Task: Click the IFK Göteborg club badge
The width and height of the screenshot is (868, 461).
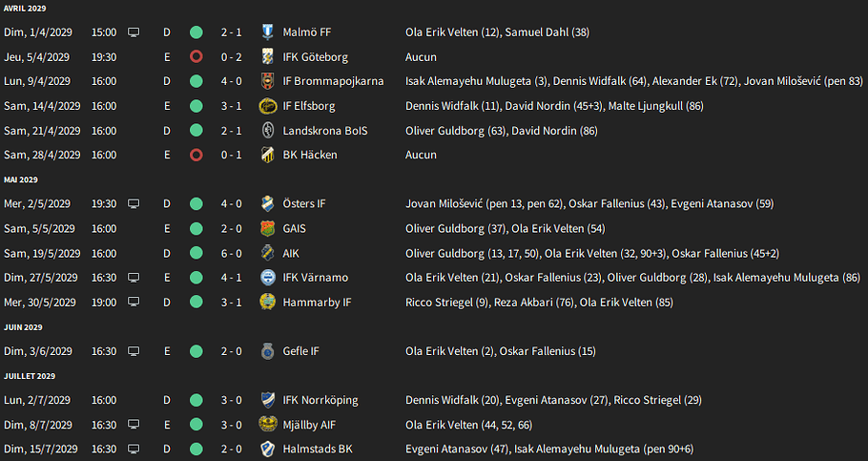Action: (267, 56)
